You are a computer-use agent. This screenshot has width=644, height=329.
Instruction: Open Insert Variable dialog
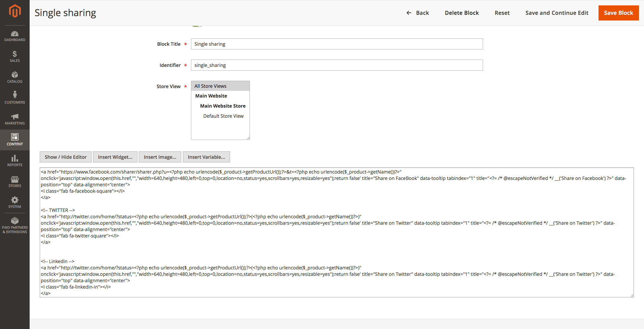[206, 157]
